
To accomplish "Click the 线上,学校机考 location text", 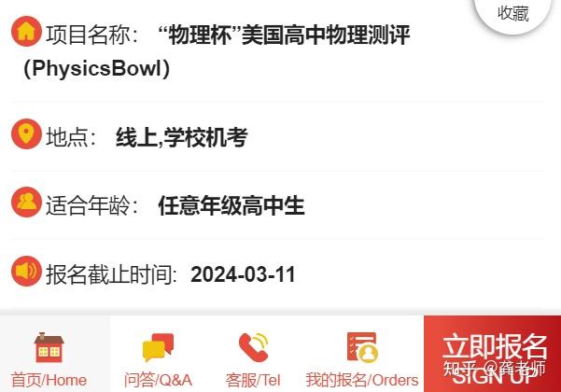I will point(182,137).
